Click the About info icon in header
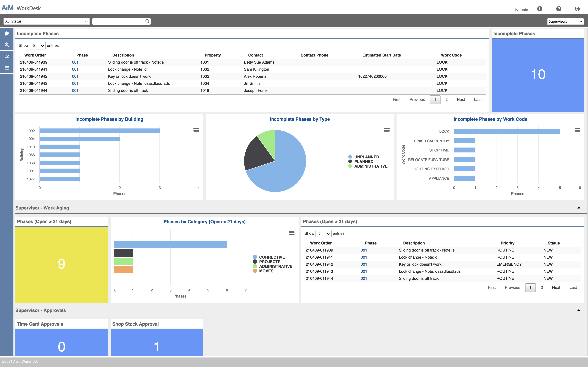 click(540, 9)
